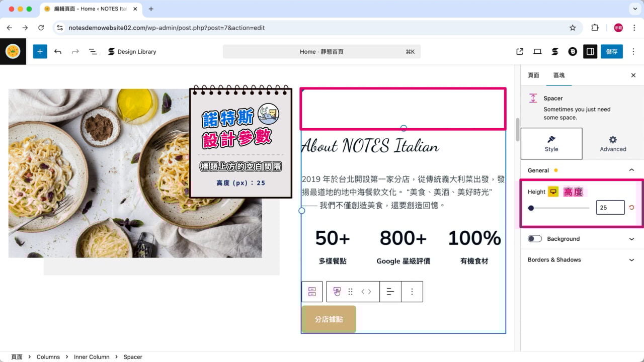Click the Height value input field
644x362 pixels.
610,208
